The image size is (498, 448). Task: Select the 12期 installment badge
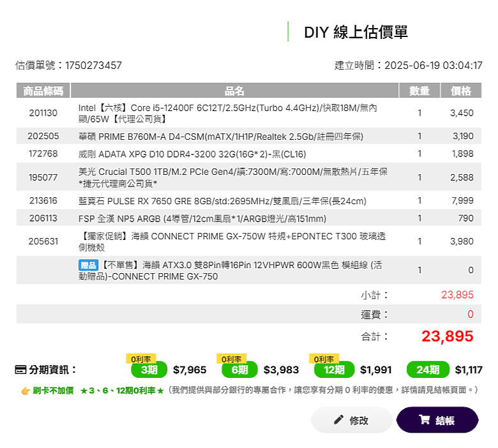[x=334, y=370]
